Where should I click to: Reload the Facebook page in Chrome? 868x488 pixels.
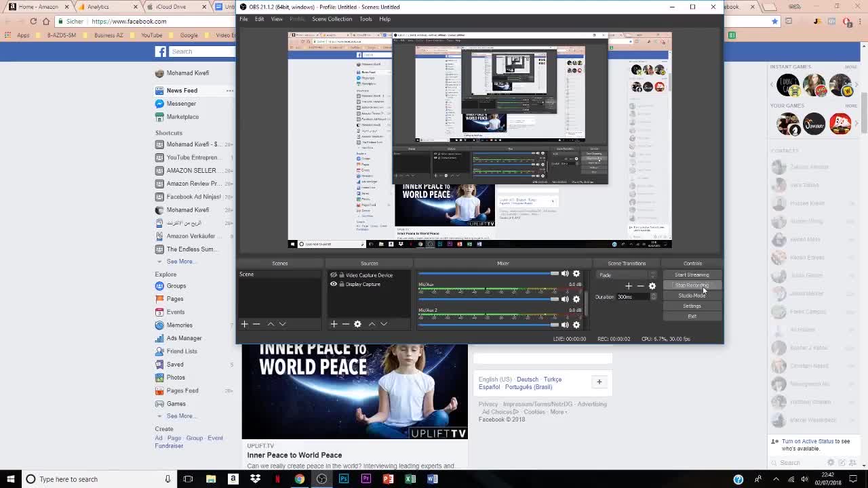33,21
